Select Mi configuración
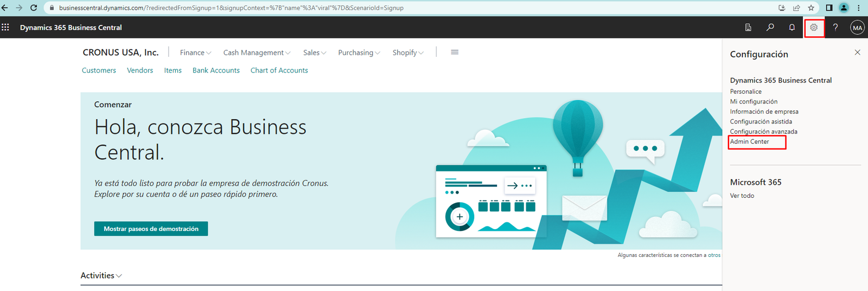 (x=754, y=101)
